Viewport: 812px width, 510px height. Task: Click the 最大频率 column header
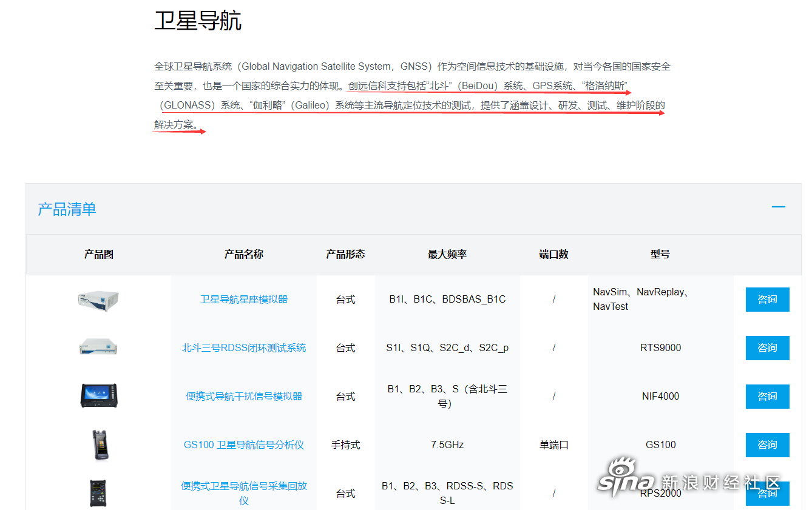click(447, 255)
